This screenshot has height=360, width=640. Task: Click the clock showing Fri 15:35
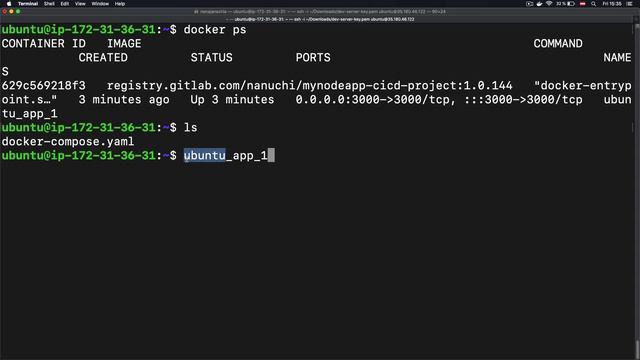[x=612, y=4]
